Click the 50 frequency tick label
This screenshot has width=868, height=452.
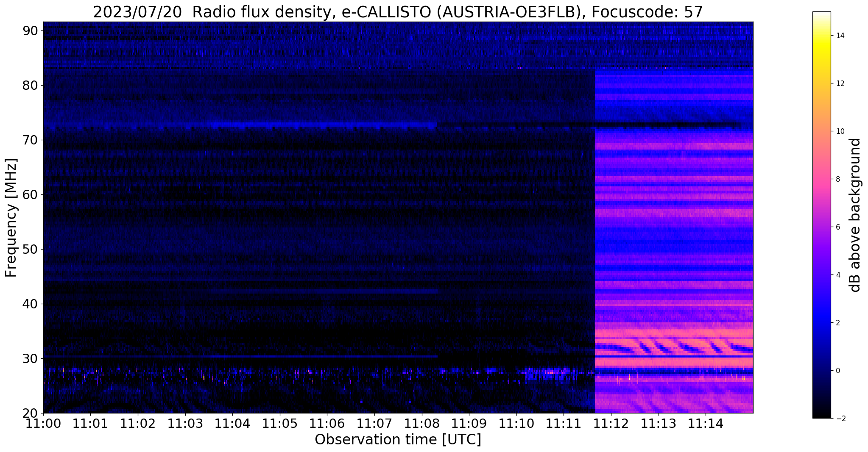[x=30, y=249]
